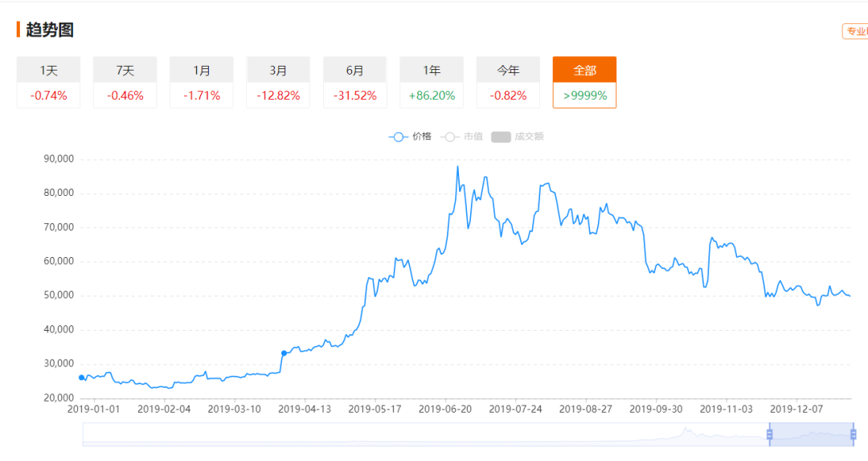Click the data point marker near 2019-04-13
The image size is (868, 461).
(x=284, y=353)
